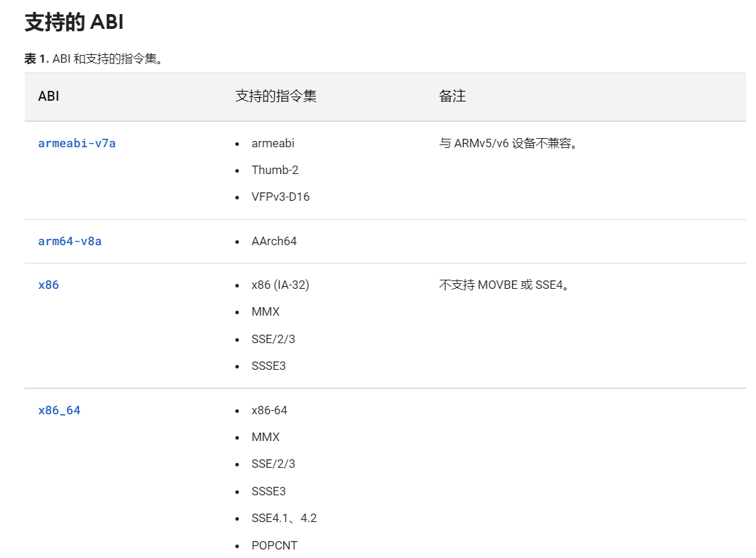
Task: Click the MOVBE or SSE4 note
Action: [x=504, y=285]
